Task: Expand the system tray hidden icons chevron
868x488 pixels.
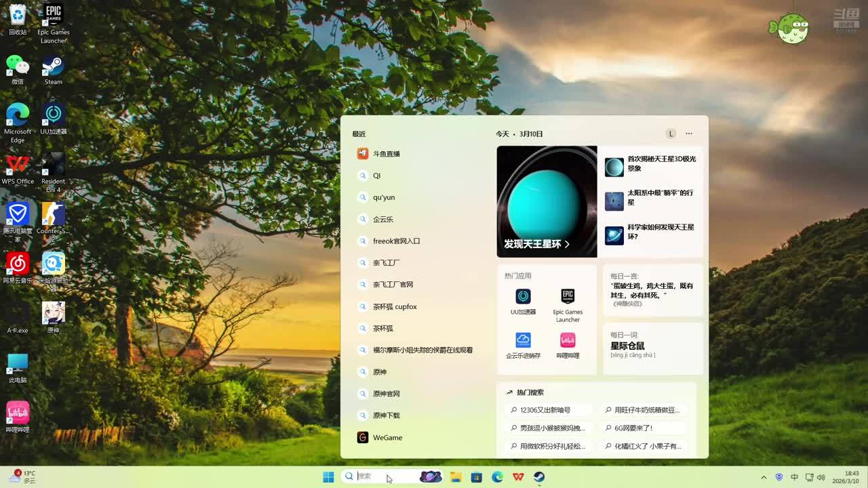Action: (x=764, y=477)
